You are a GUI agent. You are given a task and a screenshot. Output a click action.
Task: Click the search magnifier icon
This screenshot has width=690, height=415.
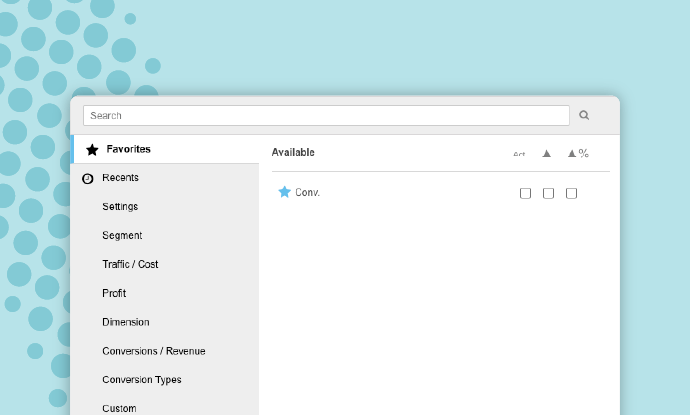584,115
